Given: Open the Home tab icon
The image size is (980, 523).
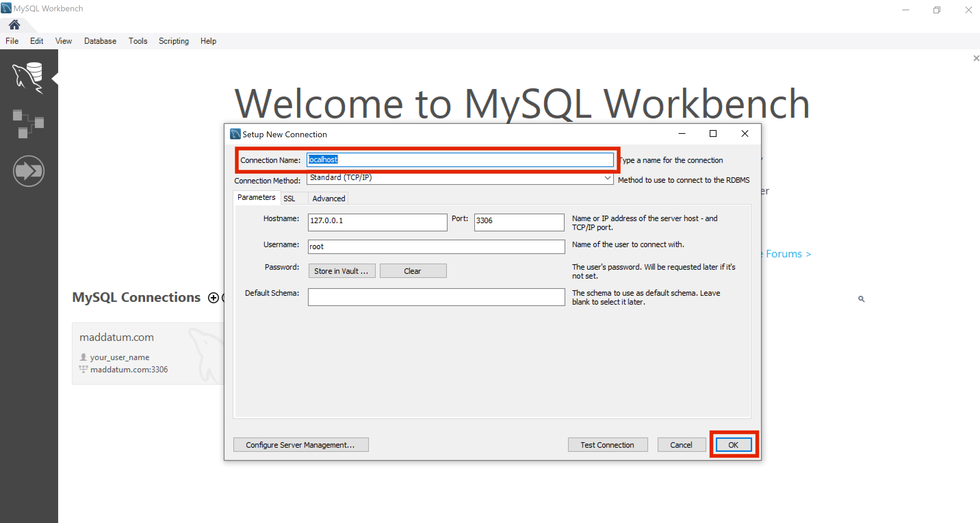Looking at the screenshot, I should [14, 25].
